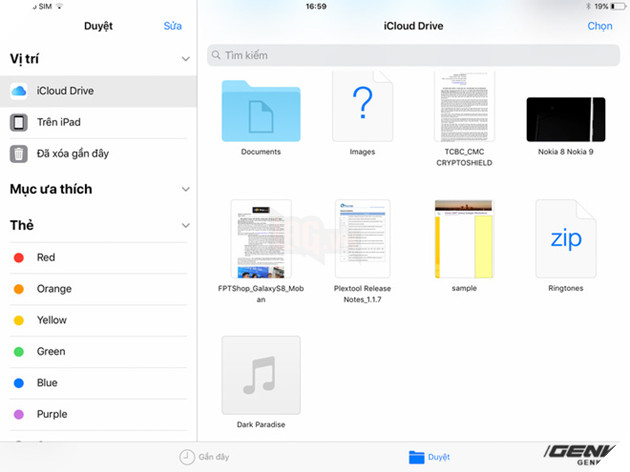Collapse the Vị trí section
630x472 pixels.
point(185,60)
